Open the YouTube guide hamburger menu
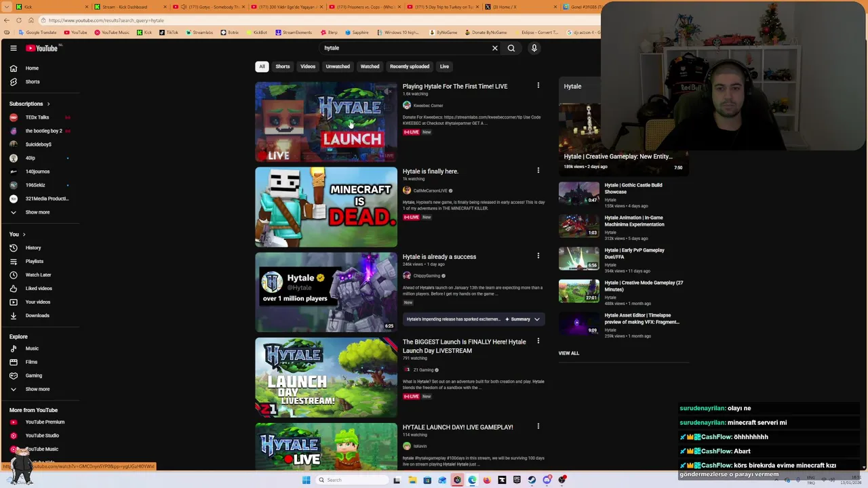This screenshot has height=488, width=868. coord(13,48)
